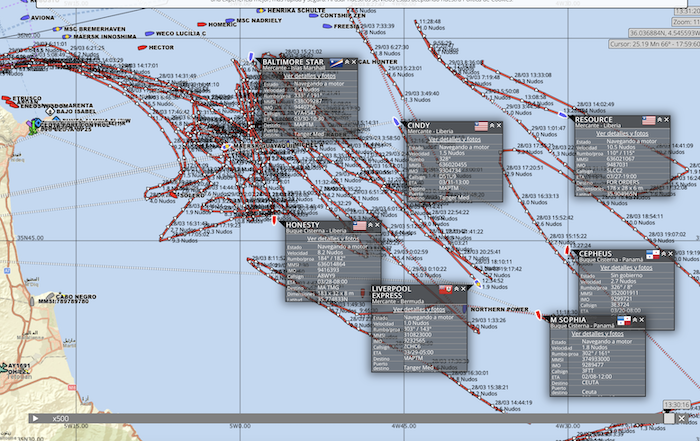
Task: Open 'Ver detalles y fotos' for RESOURCE
Action: click(x=622, y=133)
